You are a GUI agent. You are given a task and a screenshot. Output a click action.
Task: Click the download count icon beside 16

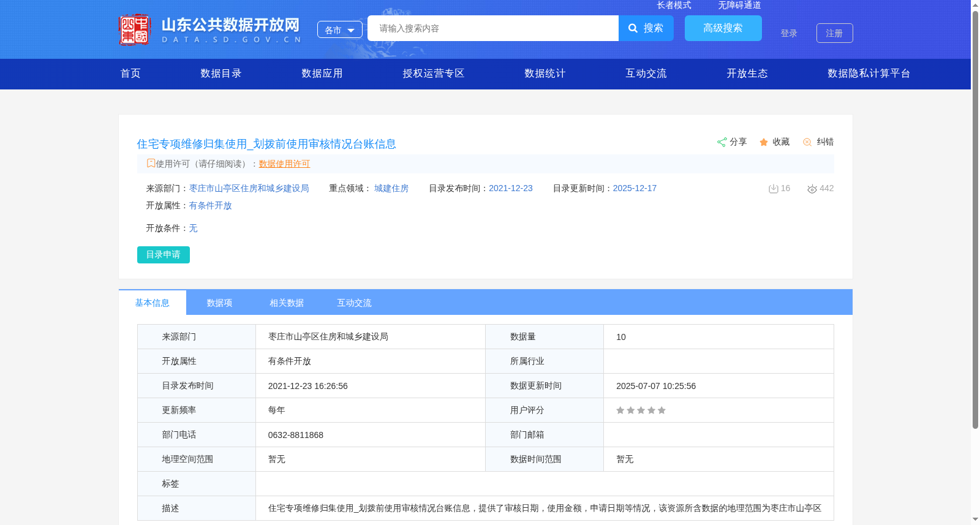tap(773, 189)
